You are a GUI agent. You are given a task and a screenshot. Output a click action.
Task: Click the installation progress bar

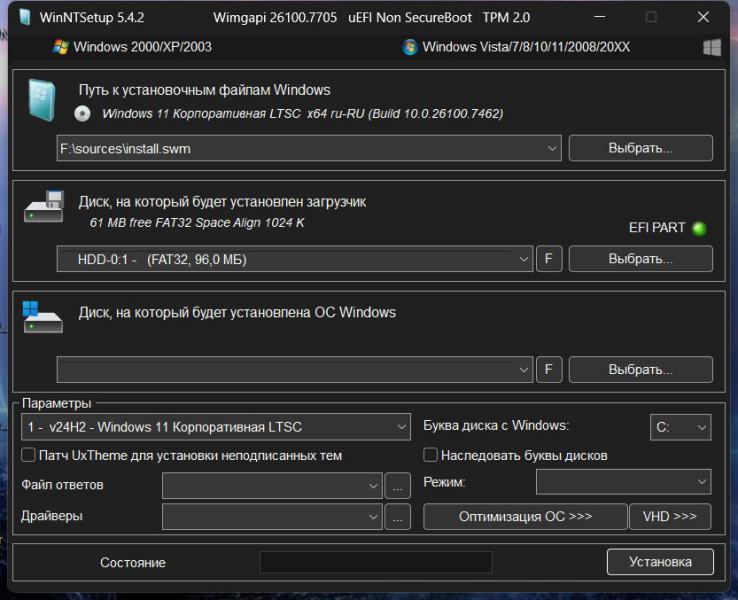click(x=375, y=562)
